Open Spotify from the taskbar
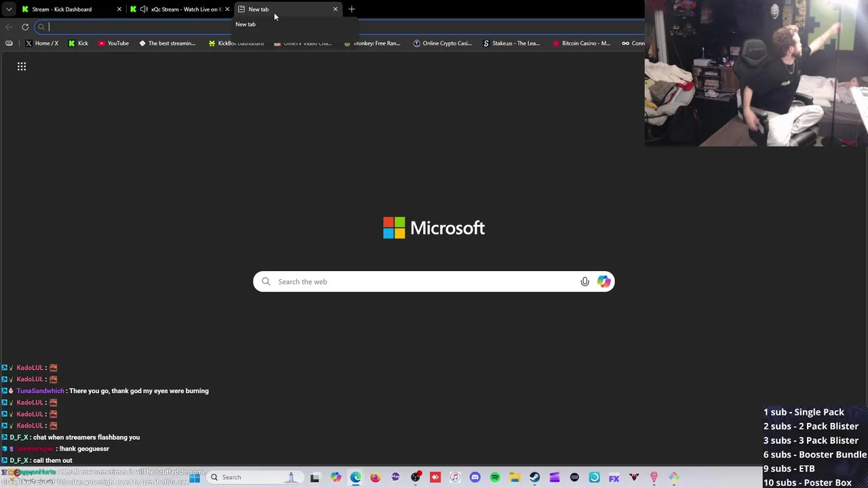Image resolution: width=868 pixels, height=488 pixels. tap(495, 478)
